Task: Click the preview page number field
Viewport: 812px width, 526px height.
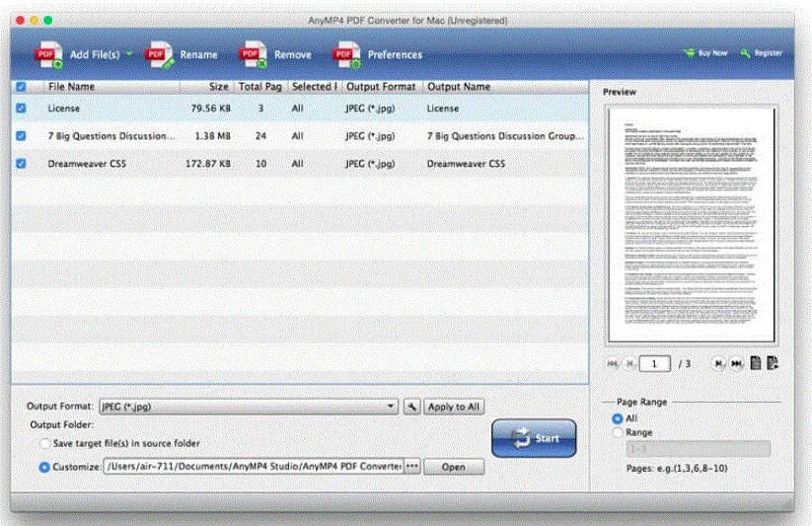Action: point(654,364)
